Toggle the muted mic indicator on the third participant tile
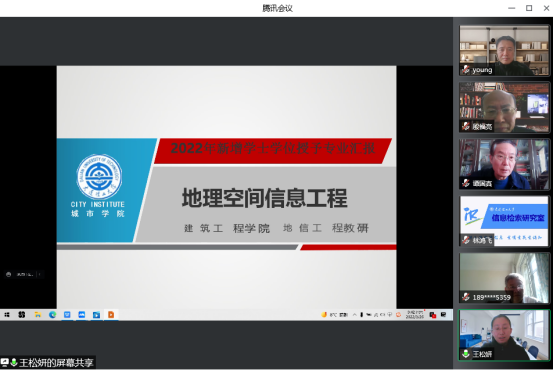 pos(466,183)
